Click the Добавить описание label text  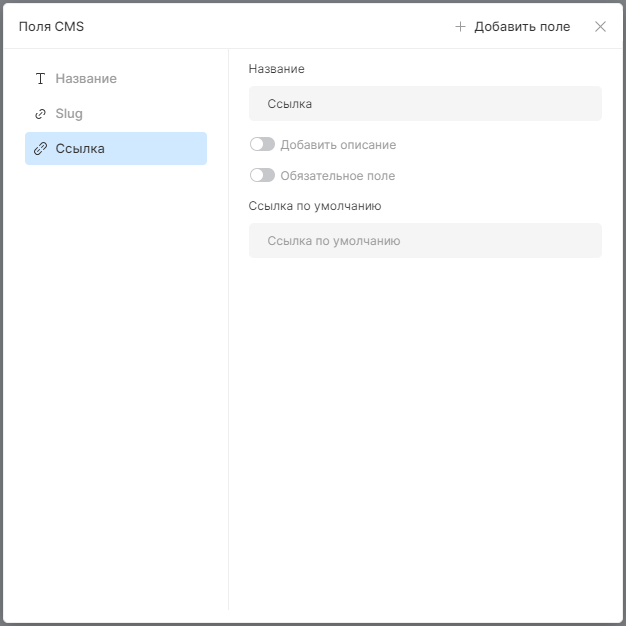coord(338,145)
